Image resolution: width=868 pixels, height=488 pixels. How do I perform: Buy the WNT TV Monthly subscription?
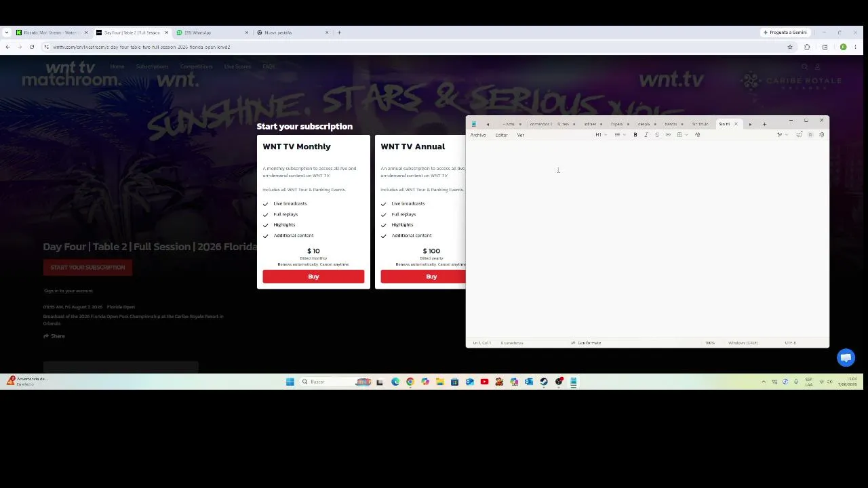pos(313,277)
